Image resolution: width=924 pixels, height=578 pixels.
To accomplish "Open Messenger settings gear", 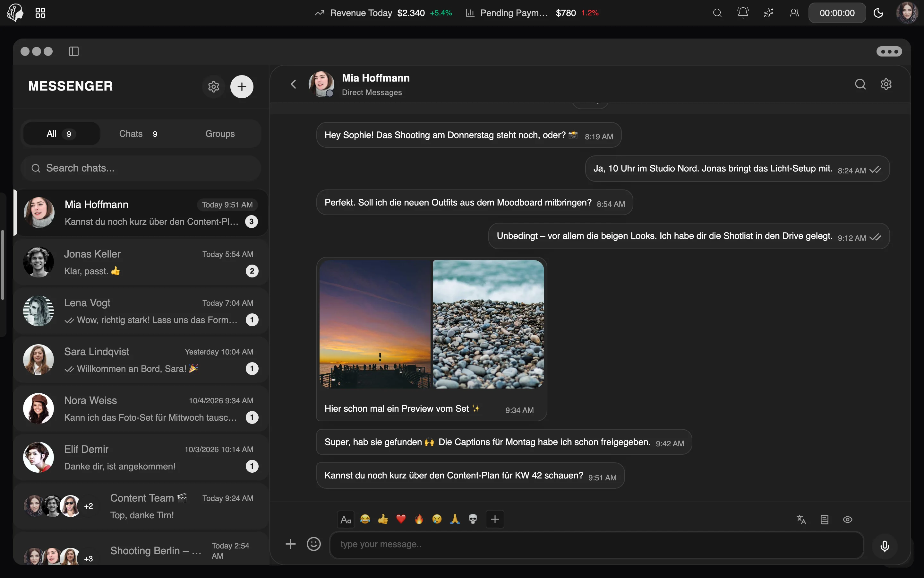I will (213, 87).
